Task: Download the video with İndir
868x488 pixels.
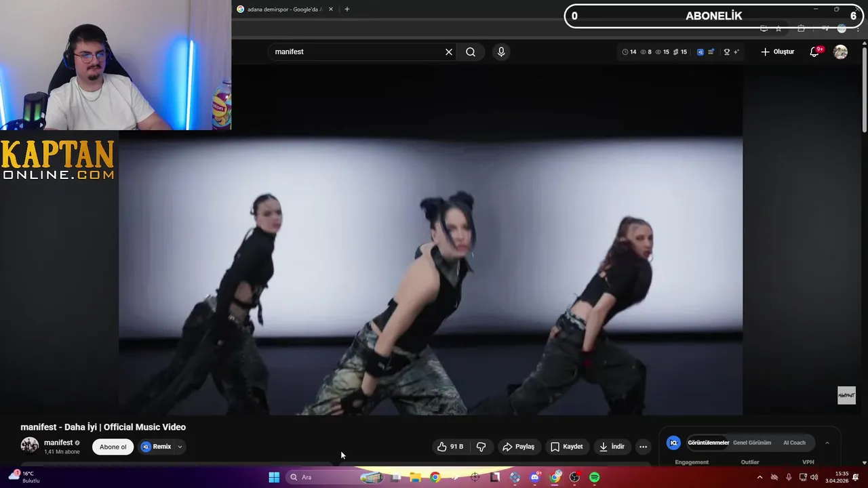Action: [x=612, y=447]
